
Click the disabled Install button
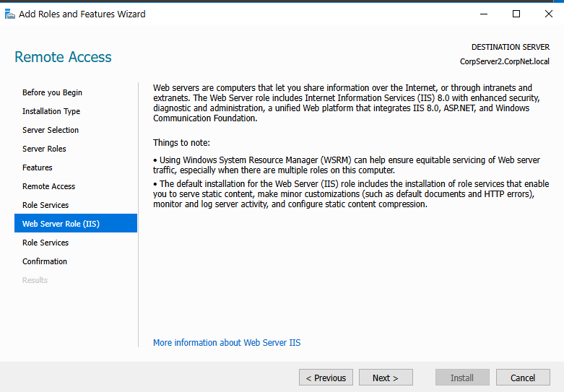pyautogui.click(x=462, y=378)
